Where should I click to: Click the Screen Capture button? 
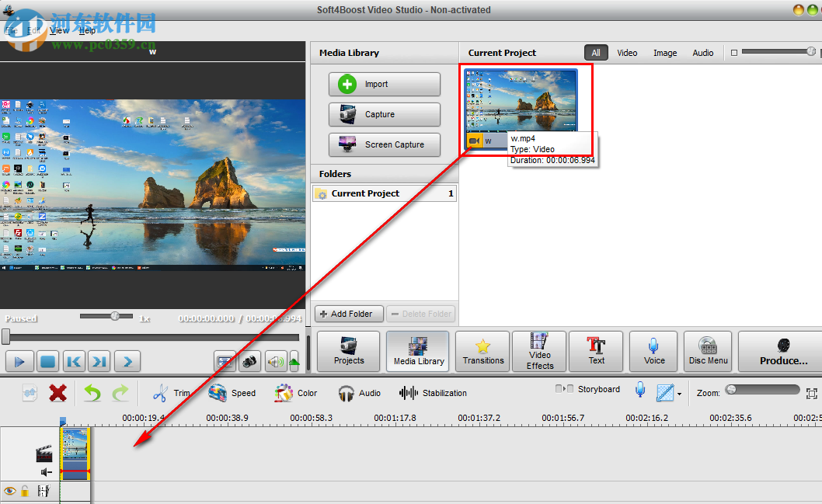pos(385,144)
